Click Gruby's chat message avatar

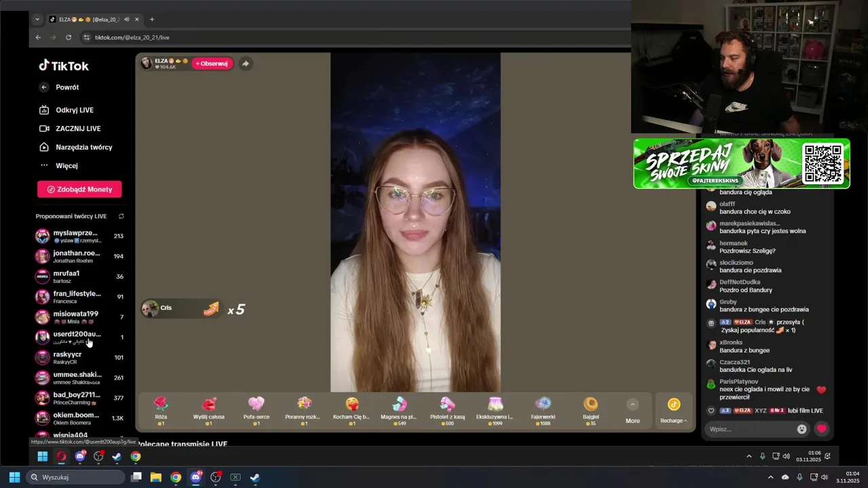tap(711, 304)
